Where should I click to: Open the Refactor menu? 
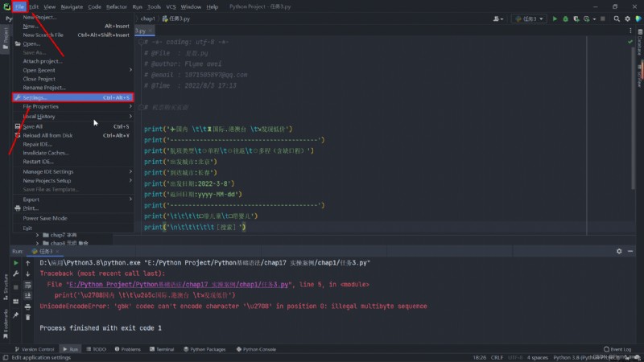point(116,6)
